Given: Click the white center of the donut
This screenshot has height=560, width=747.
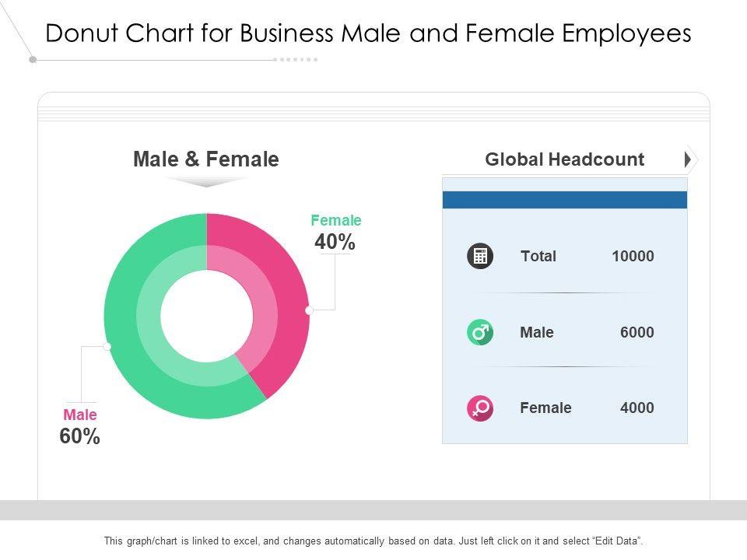Looking at the screenshot, I should (x=207, y=316).
